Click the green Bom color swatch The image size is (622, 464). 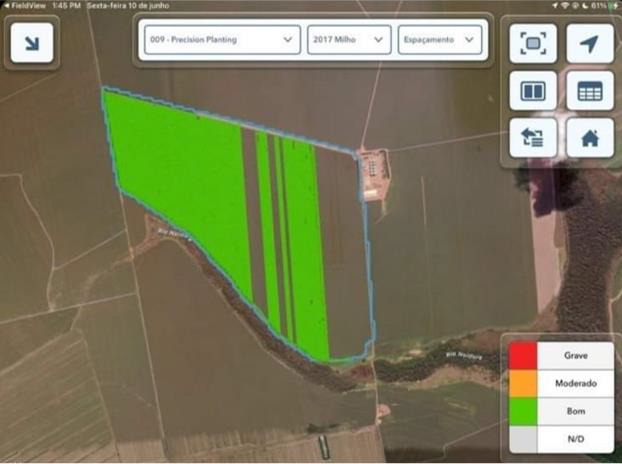click(x=523, y=411)
